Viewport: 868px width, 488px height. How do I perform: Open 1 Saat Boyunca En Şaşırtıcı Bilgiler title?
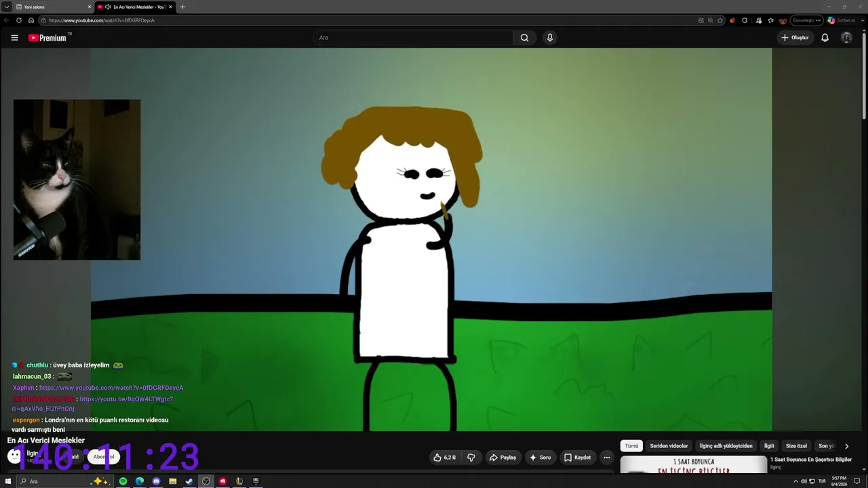click(x=811, y=460)
